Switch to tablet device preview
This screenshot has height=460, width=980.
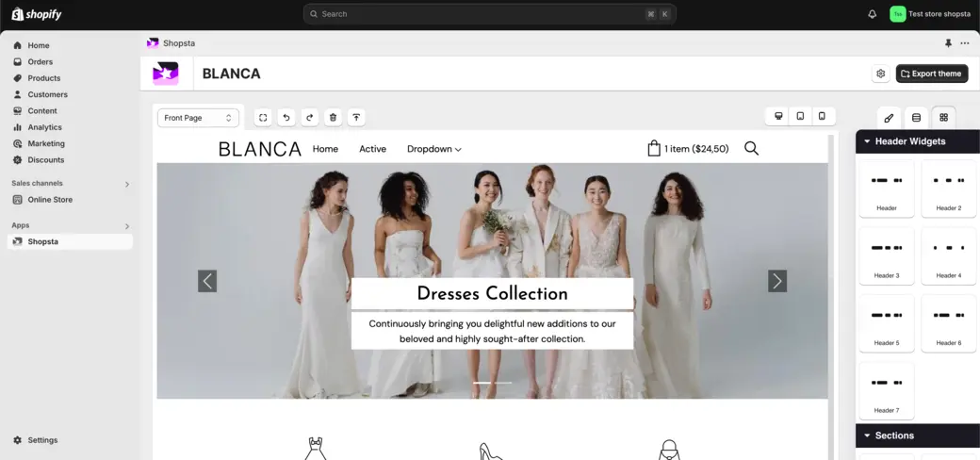pos(800,116)
